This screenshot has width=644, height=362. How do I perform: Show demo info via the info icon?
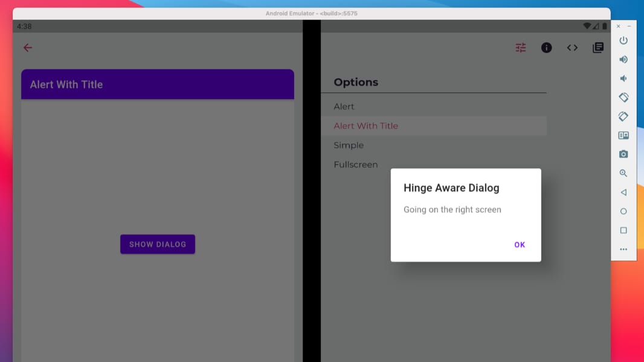pyautogui.click(x=546, y=48)
